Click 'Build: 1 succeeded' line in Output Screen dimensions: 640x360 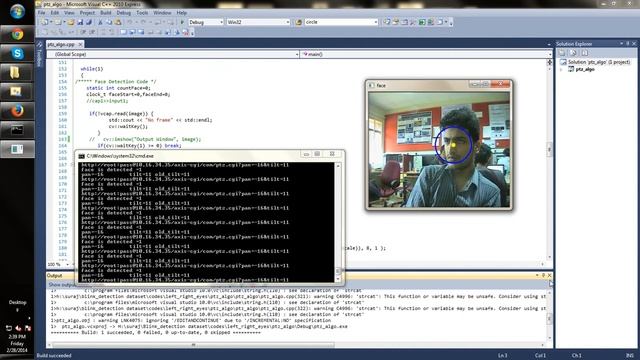coord(155,333)
